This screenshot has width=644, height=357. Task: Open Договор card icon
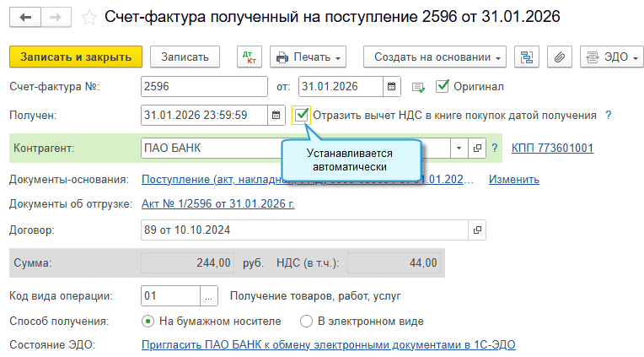coord(477,230)
